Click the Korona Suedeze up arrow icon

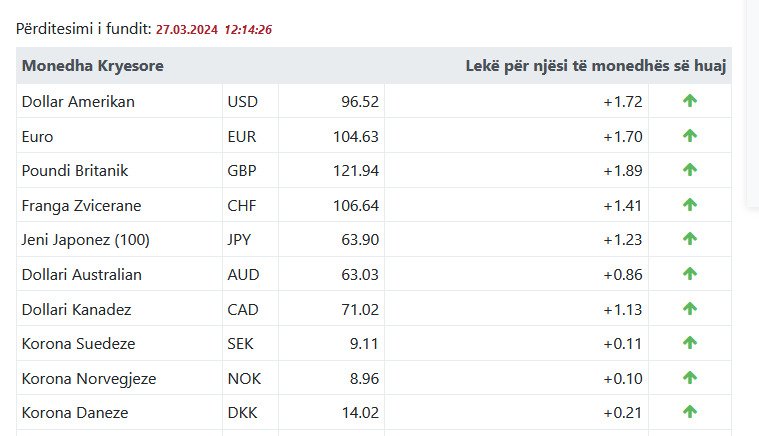click(689, 343)
